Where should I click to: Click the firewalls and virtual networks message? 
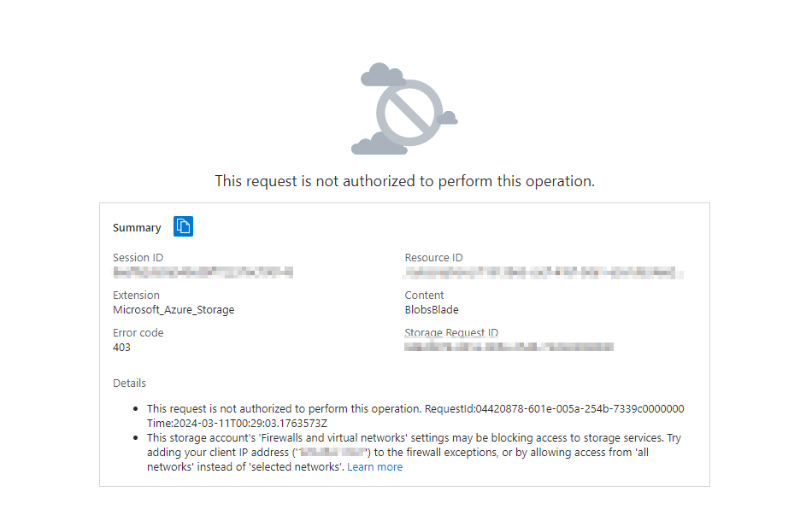pyautogui.click(x=414, y=453)
